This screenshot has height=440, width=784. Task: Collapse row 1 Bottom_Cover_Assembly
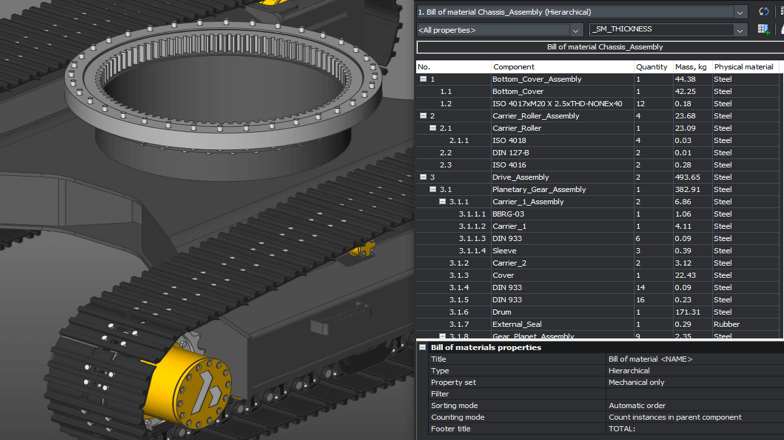[x=423, y=79]
